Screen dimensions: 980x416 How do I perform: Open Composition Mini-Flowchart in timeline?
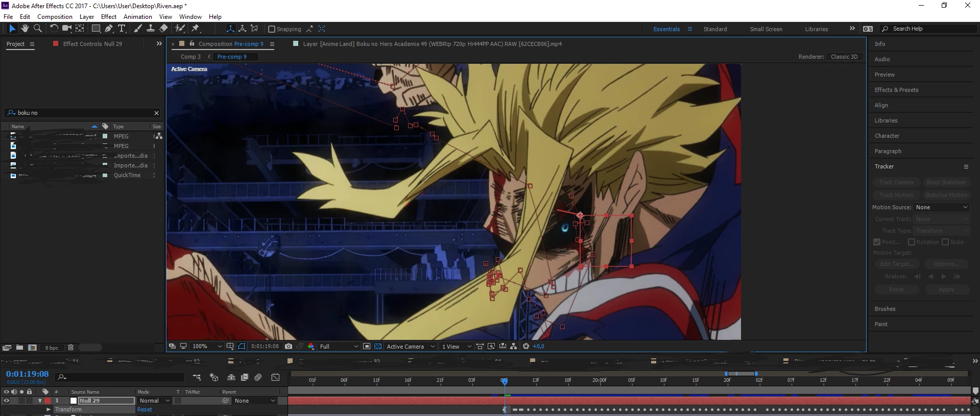pos(197,377)
